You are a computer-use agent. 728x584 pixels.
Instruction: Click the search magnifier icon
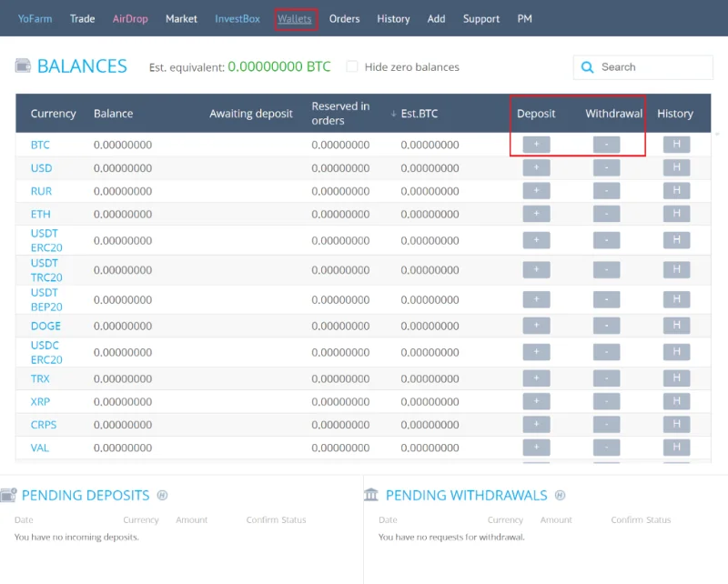587,67
